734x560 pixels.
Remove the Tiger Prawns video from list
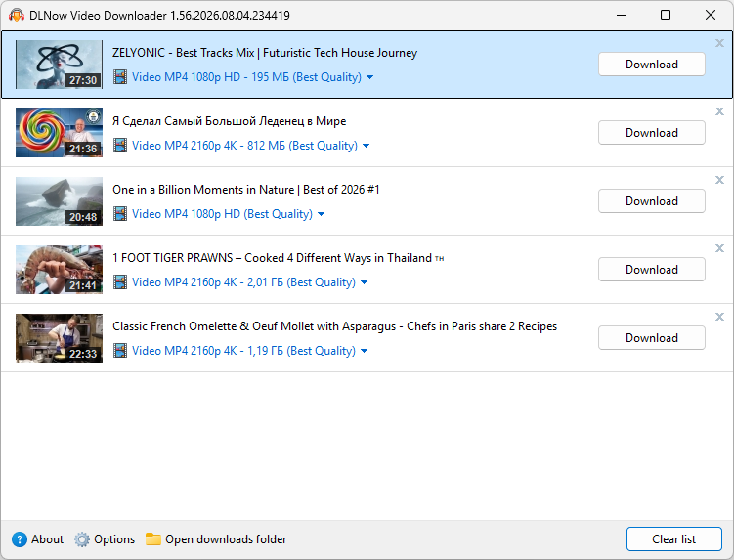click(719, 248)
